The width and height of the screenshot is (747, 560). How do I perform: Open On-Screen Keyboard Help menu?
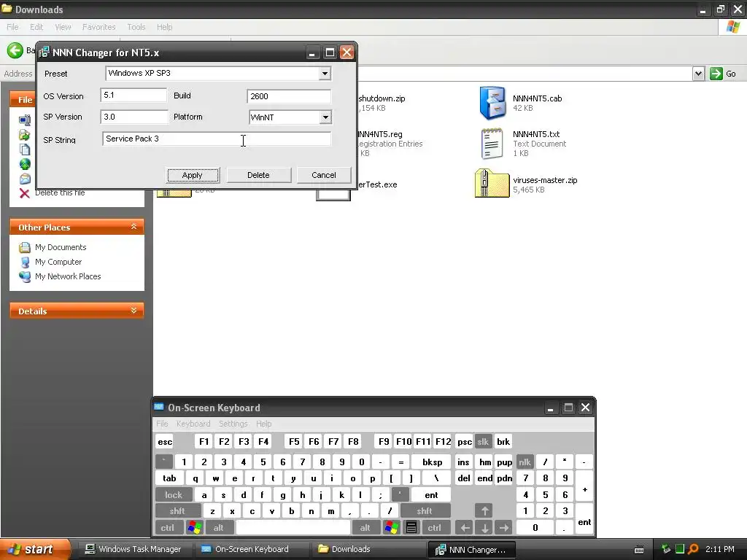tap(264, 424)
